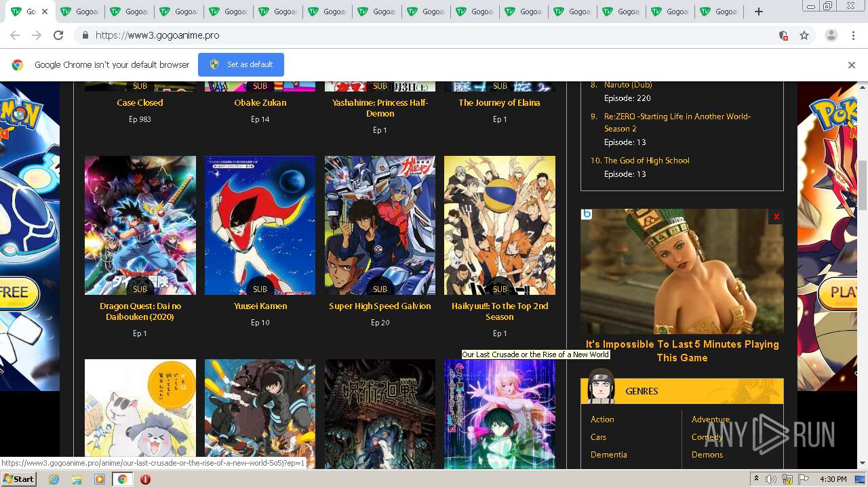
Task: Select the Dementia genre
Action: (609, 455)
